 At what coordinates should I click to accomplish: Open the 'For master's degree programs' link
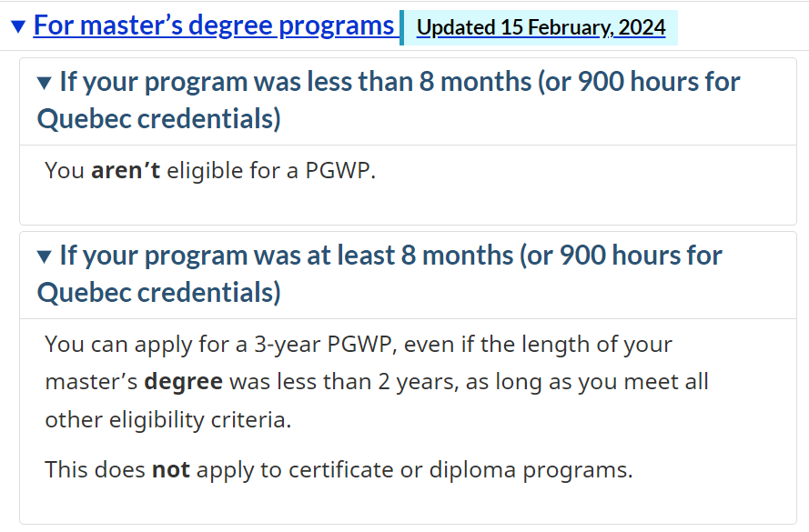(x=213, y=25)
